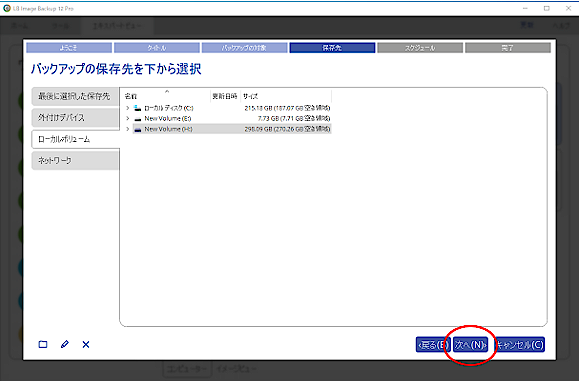Click the 保存先 wizard step

click(332, 48)
